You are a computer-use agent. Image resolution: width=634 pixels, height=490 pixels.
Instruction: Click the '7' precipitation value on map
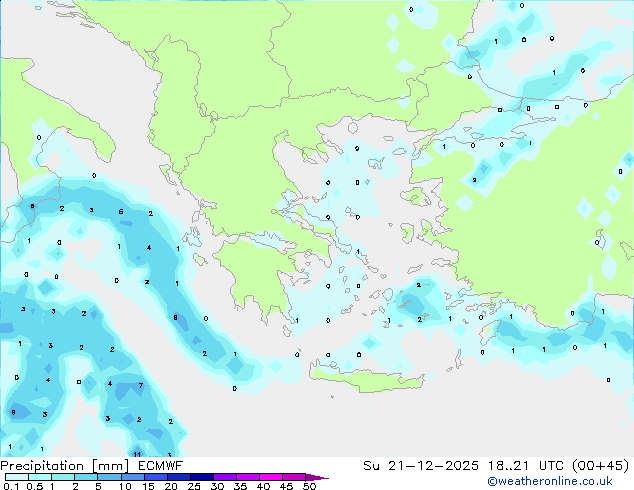141,385
